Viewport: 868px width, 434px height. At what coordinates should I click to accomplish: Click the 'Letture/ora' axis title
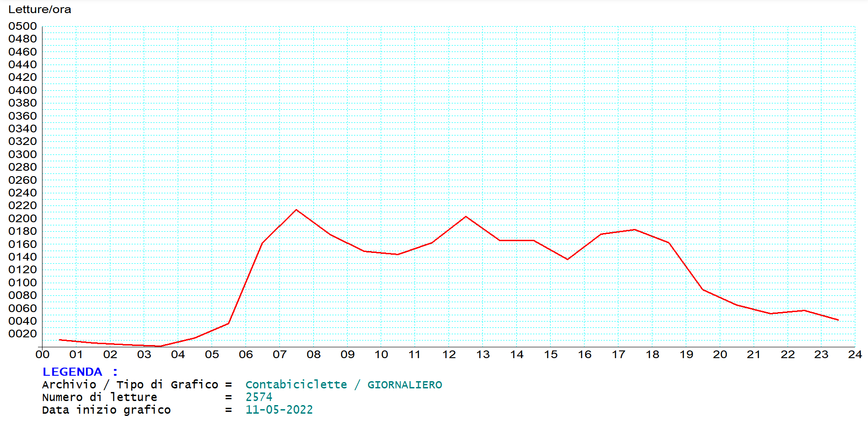[40, 9]
